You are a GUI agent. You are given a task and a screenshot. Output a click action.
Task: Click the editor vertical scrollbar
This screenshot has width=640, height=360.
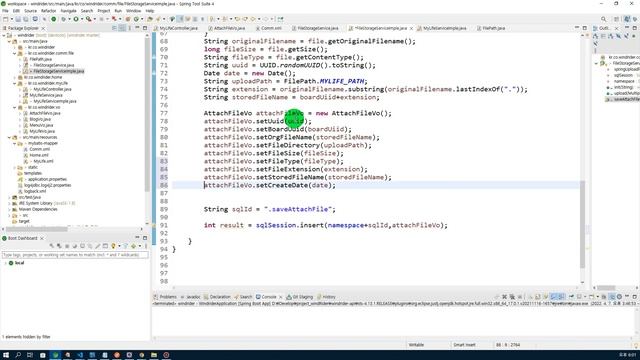pyautogui.click(x=582, y=224)
